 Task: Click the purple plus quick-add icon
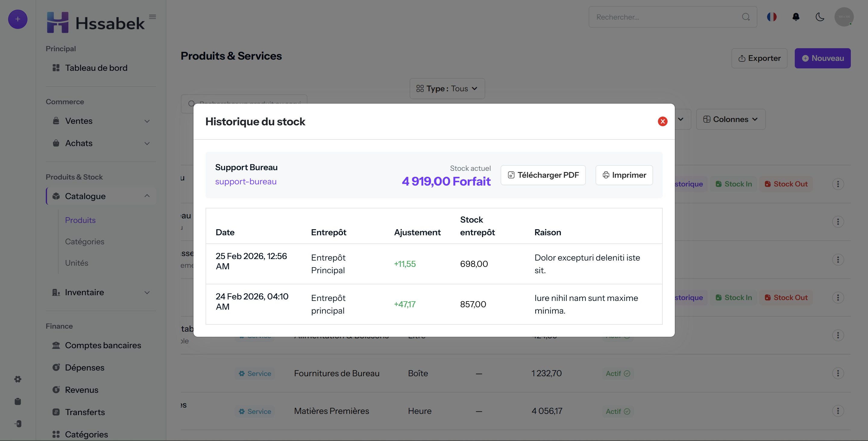pyautogui.click(x=17, y=19)
